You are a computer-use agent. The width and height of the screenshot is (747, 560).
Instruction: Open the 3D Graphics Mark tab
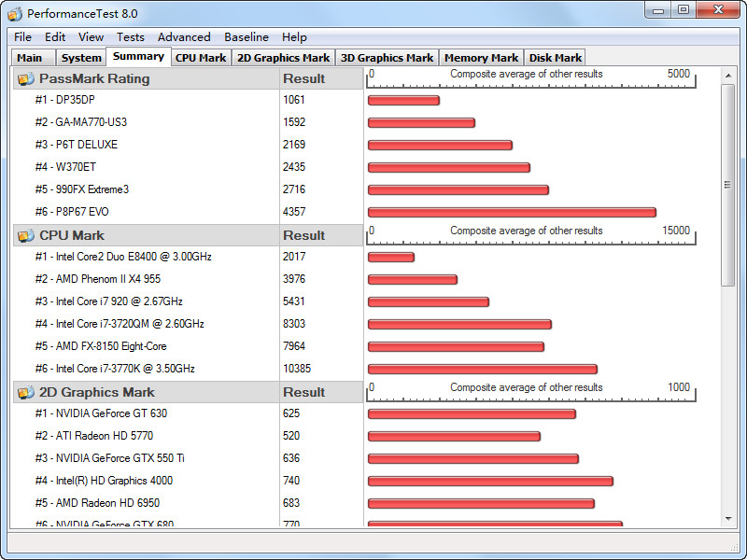387,58
